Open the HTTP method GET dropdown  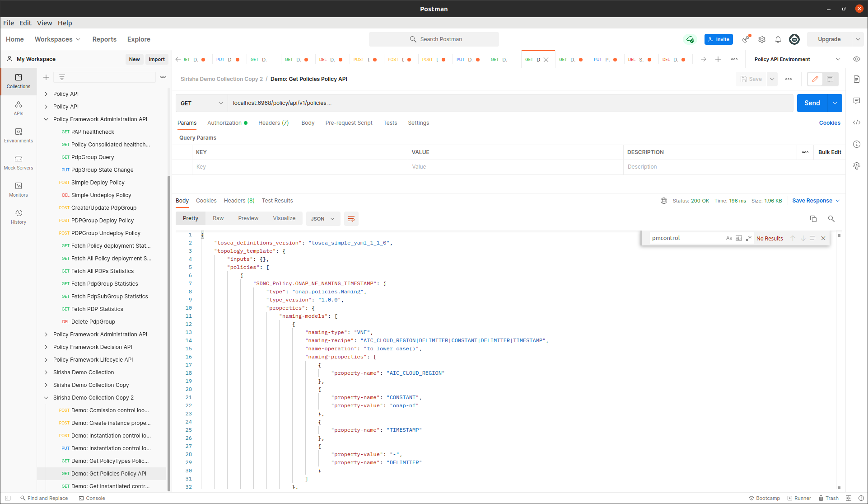201,103
